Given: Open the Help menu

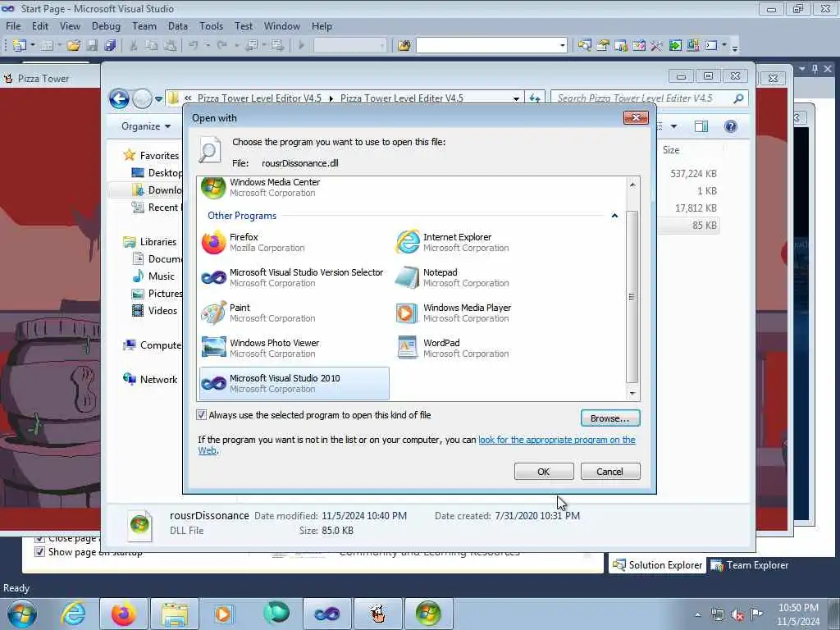Looking at the screenshot, I should click(322, 25).
